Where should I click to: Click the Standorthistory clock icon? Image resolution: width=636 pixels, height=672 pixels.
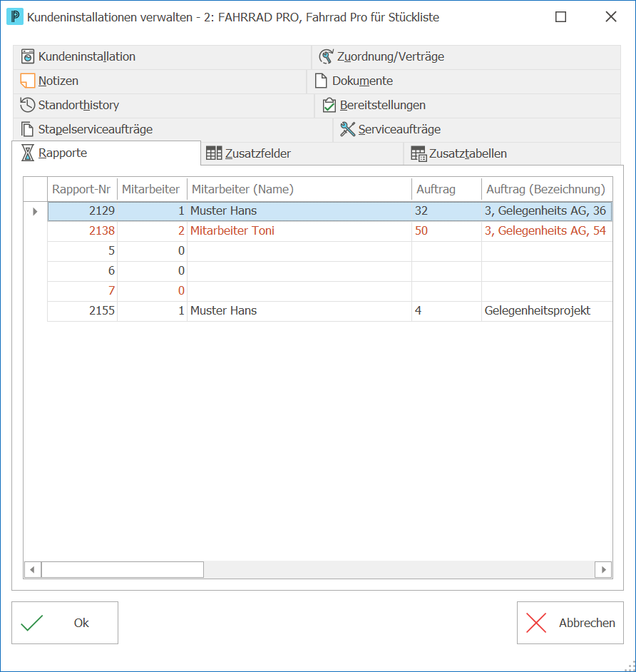[28, 105]
